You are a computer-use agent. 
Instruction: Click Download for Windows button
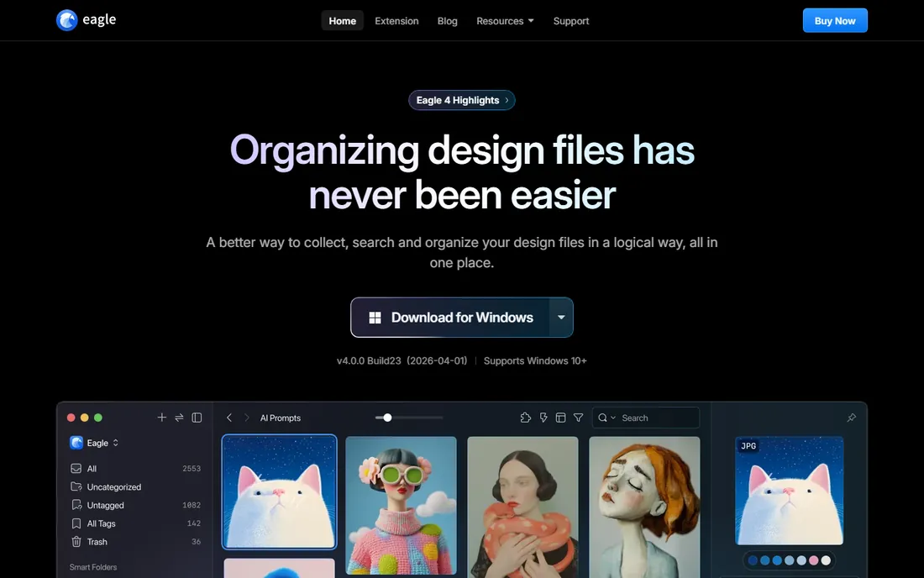click(450, 318)
